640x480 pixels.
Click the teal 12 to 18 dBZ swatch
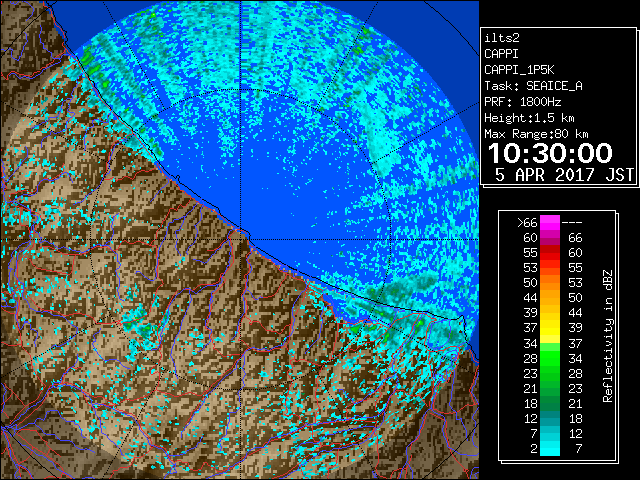[550, 418]
